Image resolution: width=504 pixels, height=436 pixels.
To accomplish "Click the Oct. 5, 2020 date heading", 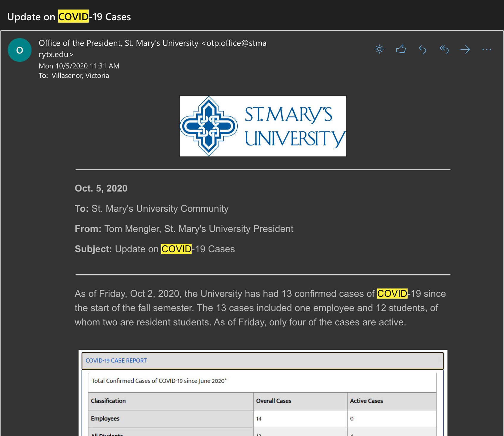I will [101, 188].
